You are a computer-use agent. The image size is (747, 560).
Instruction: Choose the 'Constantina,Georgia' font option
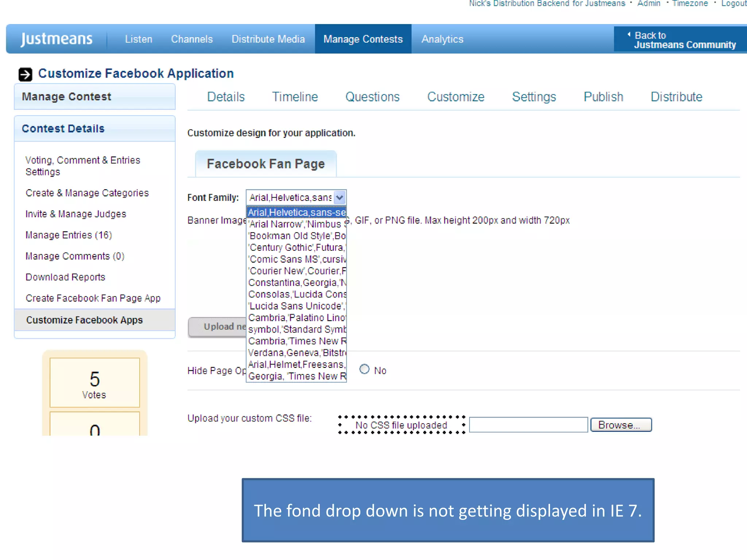[x=297, y=283]
